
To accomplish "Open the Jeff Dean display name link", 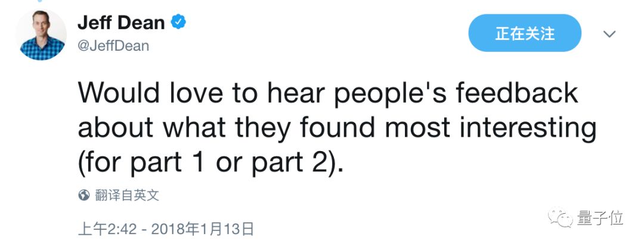I will click(x=120, y=23).
